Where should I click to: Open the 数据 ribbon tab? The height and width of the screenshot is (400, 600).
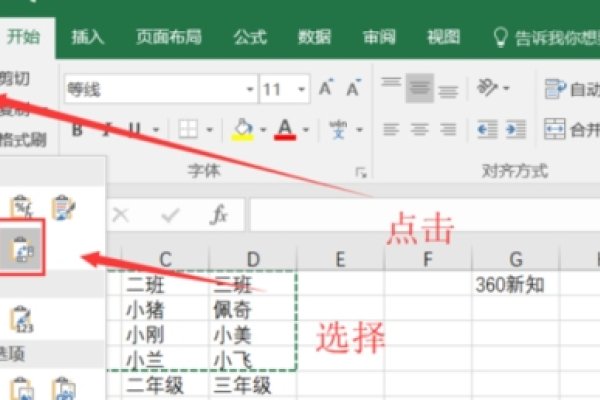coord(314,37)
